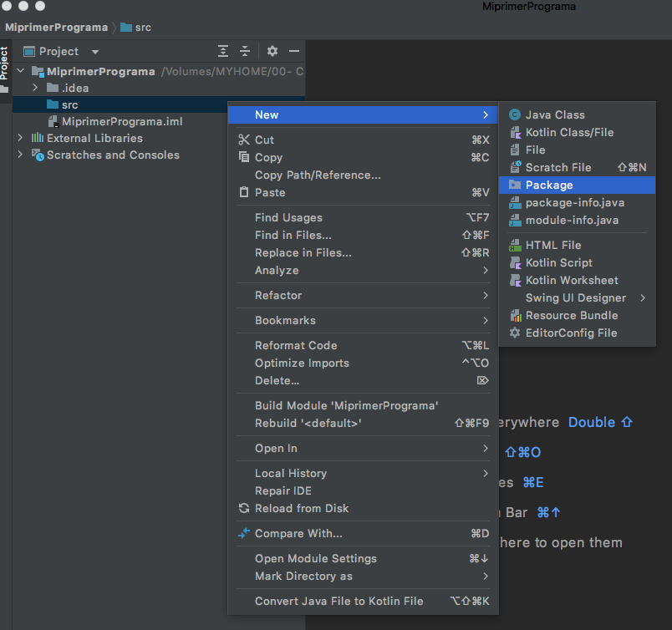
Task: Create a new Package
Action: click(x=578, y=185)
